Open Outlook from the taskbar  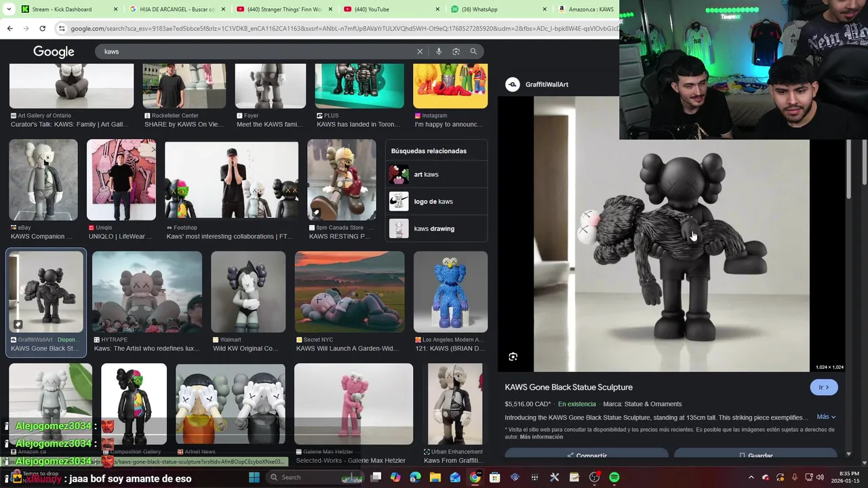point(455,477)
